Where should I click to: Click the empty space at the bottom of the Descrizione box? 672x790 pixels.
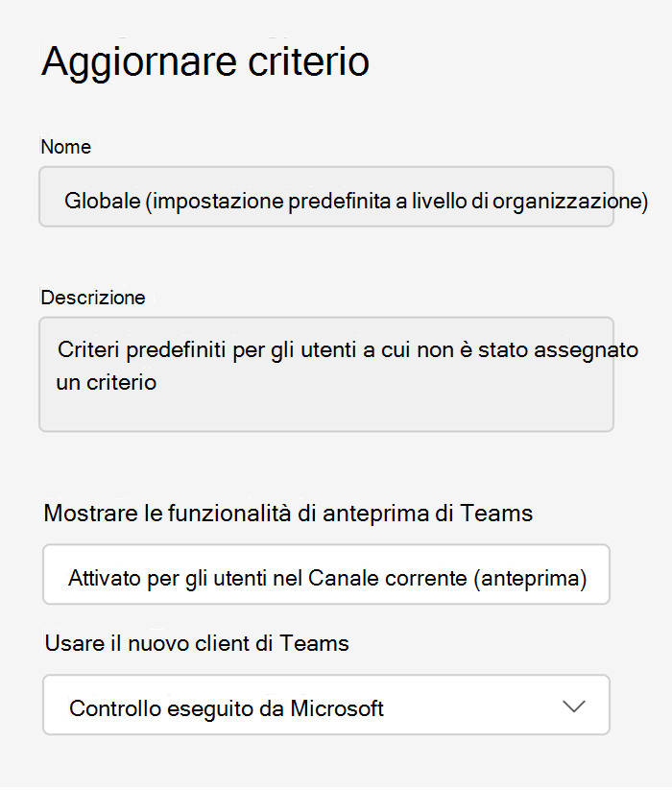(x=326, y=413)
